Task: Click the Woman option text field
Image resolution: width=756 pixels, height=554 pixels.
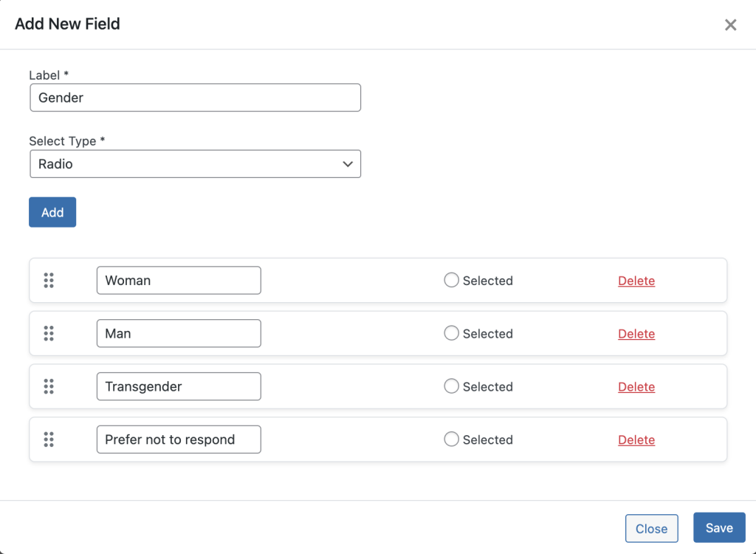Action: tap(178, 281)
